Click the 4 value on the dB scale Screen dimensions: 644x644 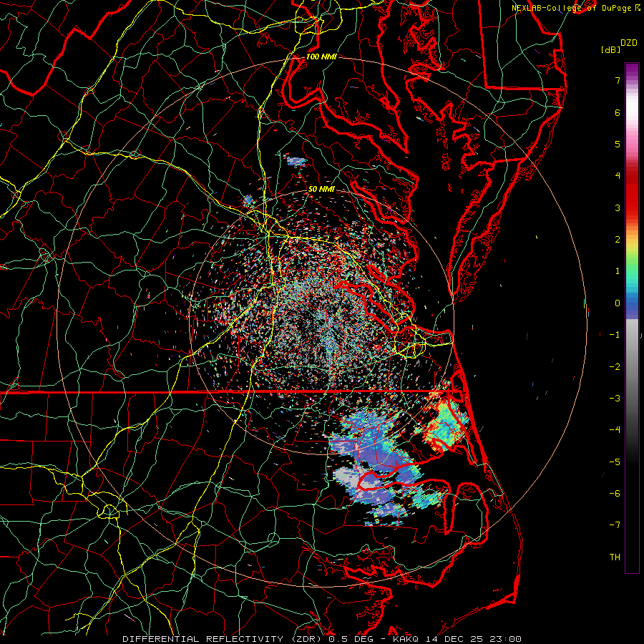click(618, 176)
